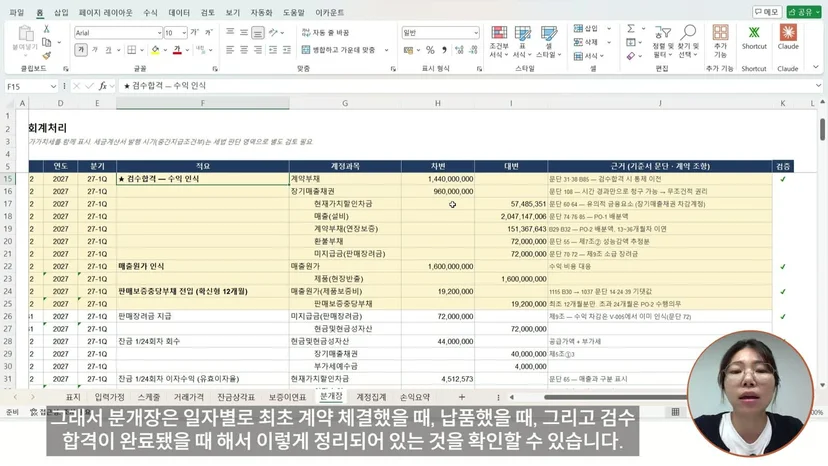Open Cell Styles (셀 스타일)
Screen dimensions: 828x466
(x=549, y=41)
